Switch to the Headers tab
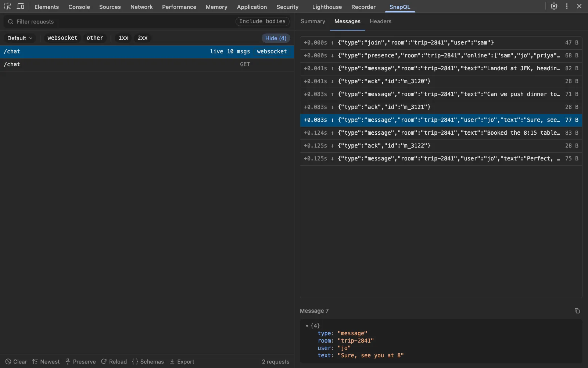This screenshot has width=588, height=368. (380, 21)
